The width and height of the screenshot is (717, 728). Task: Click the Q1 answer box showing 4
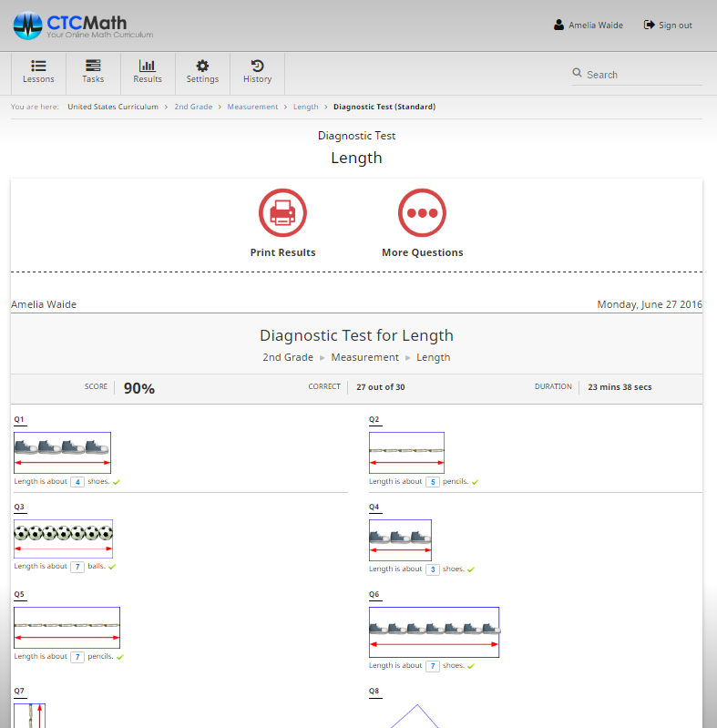coord(77,482)
